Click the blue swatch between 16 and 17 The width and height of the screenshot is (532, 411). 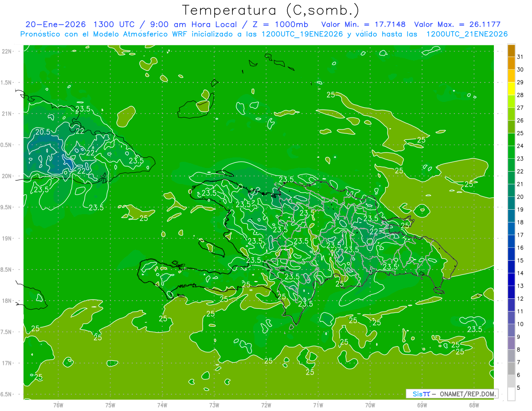(511, 241)
